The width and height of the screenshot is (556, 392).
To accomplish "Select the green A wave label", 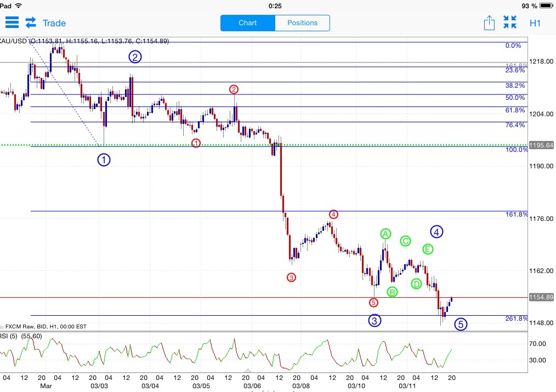I will (x=385, y=234).
